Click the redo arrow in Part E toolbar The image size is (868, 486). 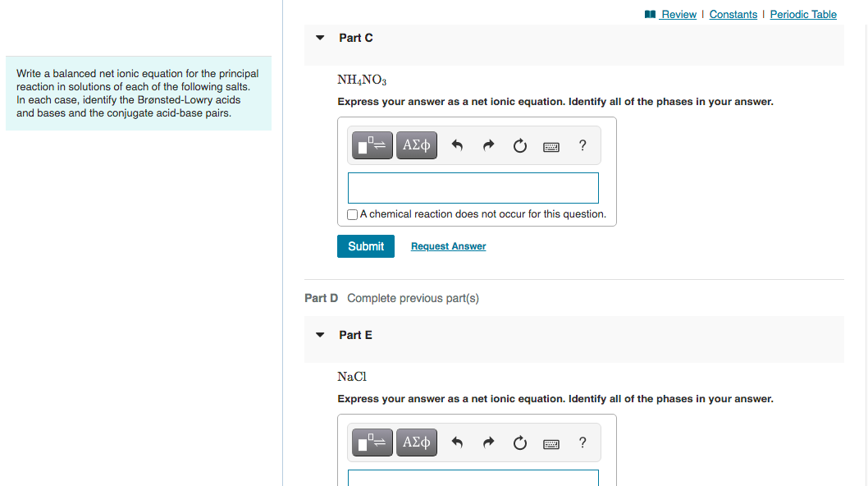point(488,442)
